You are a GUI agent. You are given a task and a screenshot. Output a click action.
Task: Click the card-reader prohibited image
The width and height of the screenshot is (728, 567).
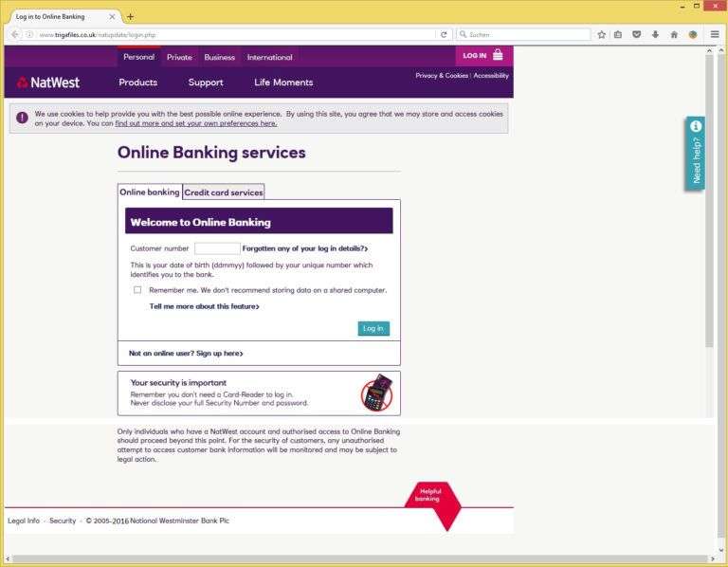(376, 393)
